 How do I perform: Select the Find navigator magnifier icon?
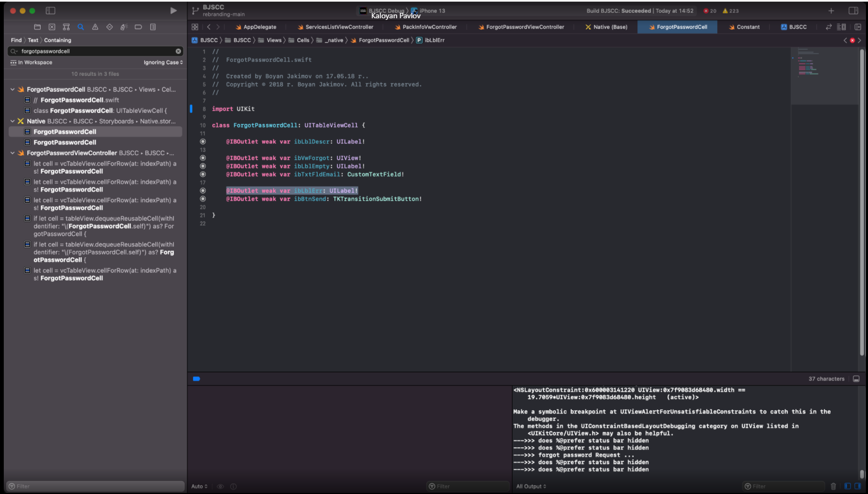click(80, 27)
